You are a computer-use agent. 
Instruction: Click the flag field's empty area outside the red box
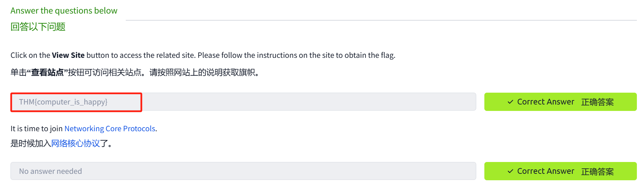click(305, 102)
